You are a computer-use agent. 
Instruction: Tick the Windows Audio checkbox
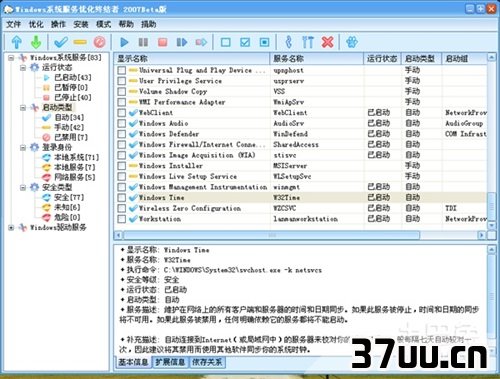point(122,123)
